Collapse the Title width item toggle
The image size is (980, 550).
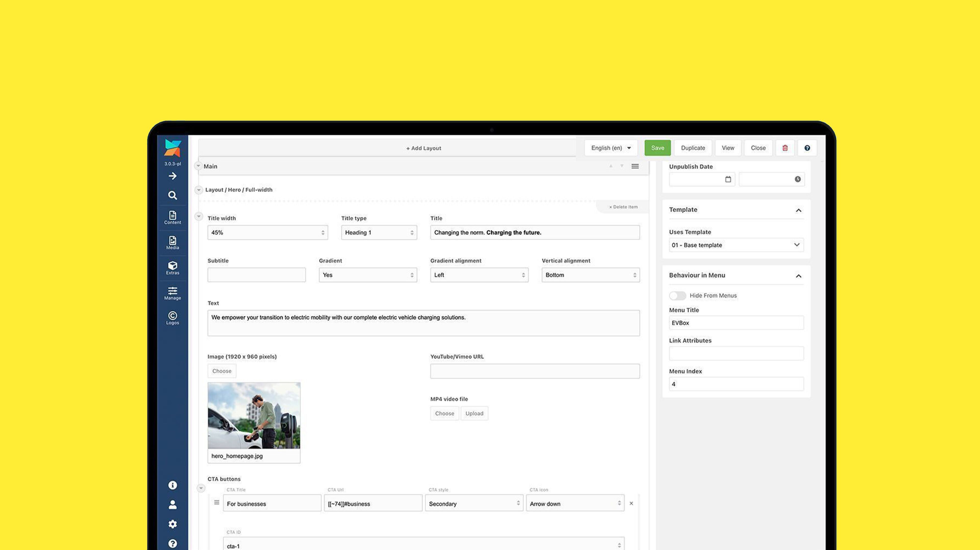(x=199, y=216)
